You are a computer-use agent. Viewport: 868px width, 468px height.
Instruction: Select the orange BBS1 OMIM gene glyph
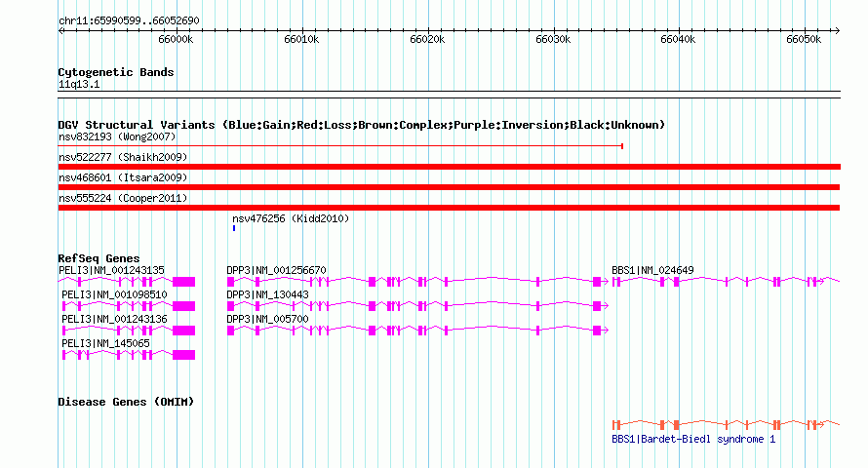click(x=726, y=425)
